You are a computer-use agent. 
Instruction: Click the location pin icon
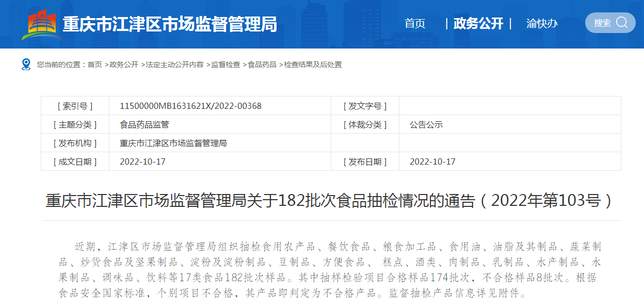pyautogui.click(x=26, y=64)
